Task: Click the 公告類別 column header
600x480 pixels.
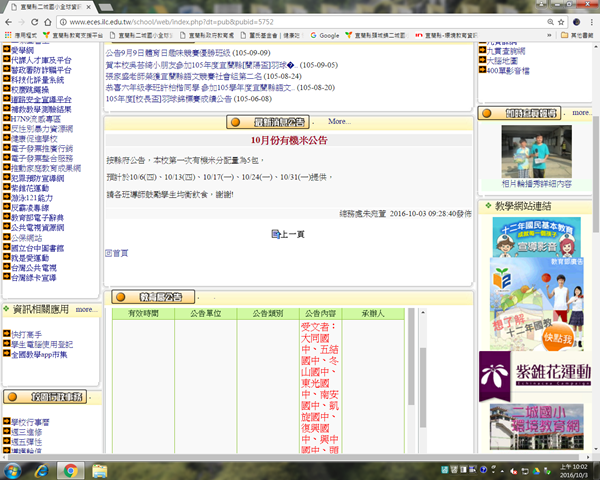Action: (268, 313)
